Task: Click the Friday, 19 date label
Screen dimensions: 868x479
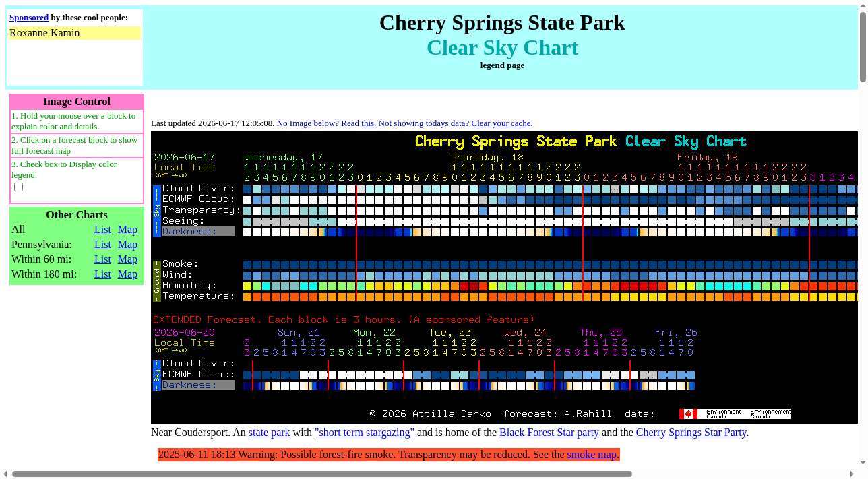Action: pyautogui.click(x=708, y=158)
